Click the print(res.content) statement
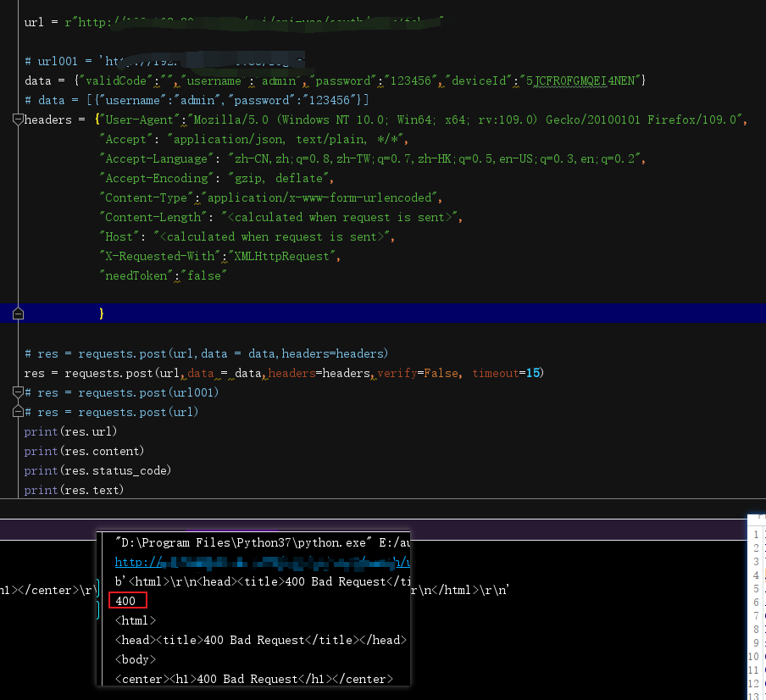Image resolution: width=766 pixels, height=700 pixels. pos(84,452)
